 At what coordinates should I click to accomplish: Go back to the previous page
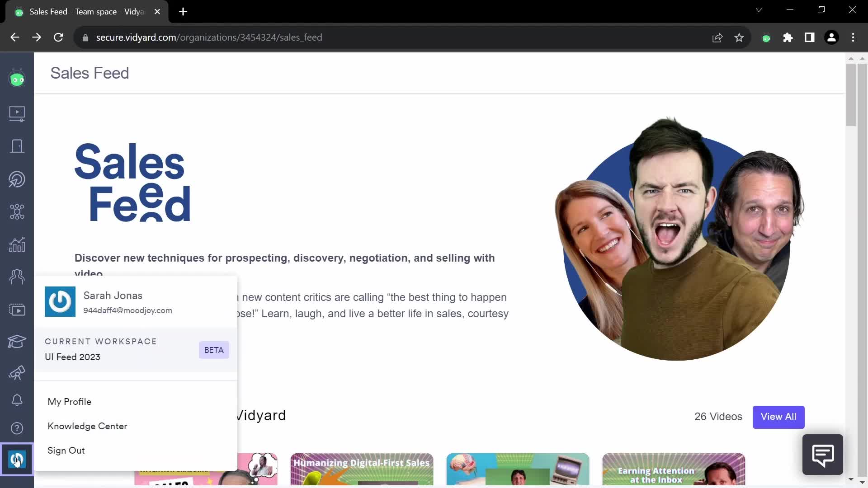15,38
